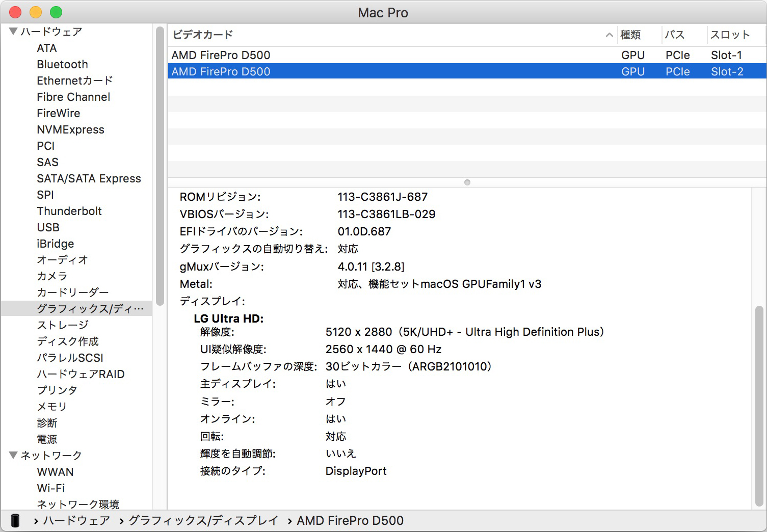The width and height of the screenshot is (767, 532).
Task: Click VBIOS value 113-C3861LB-029
Action: pos(386,214)
